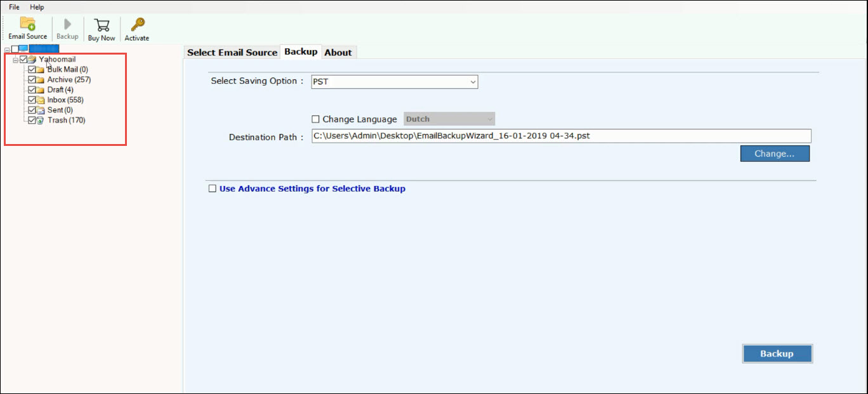Uncheck the Bulk Mail (0) checkbox
This screenshot has height=394, width=868.
click(32, 69)
